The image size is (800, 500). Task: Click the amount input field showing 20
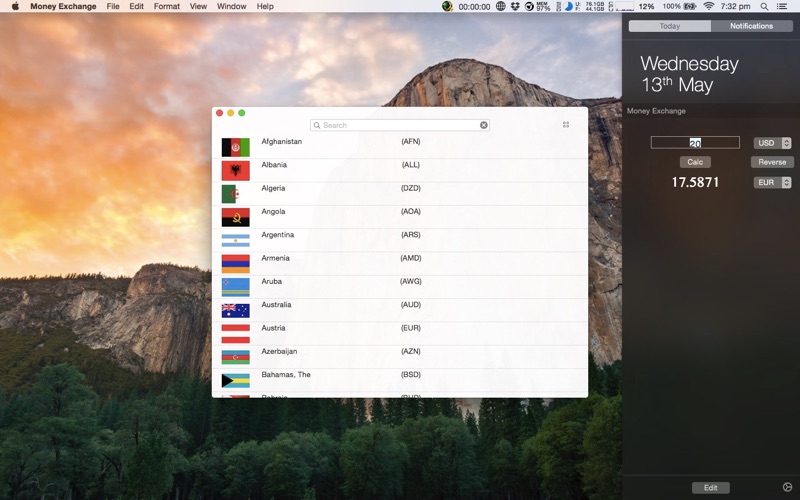point(695,143)
